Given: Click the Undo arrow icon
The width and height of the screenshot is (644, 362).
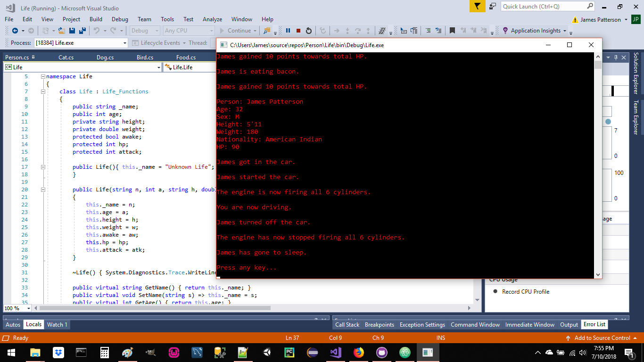Looking at the screenshot, I should point(97,31).
